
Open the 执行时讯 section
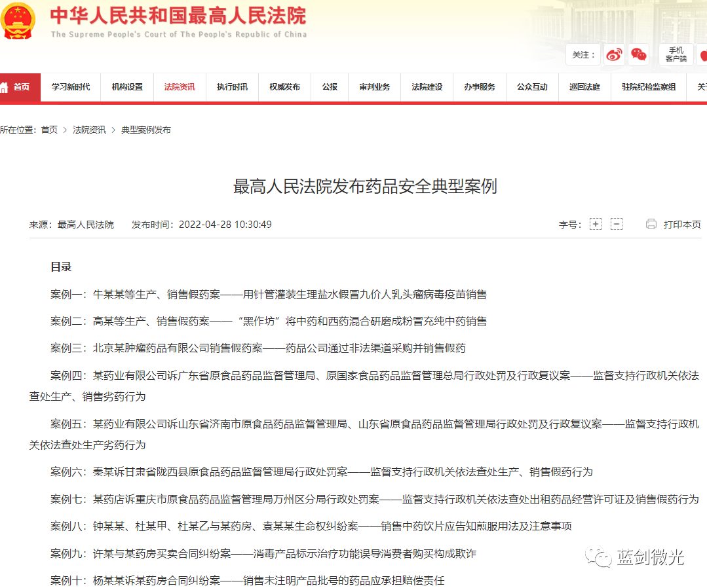(x=233, y=87)
